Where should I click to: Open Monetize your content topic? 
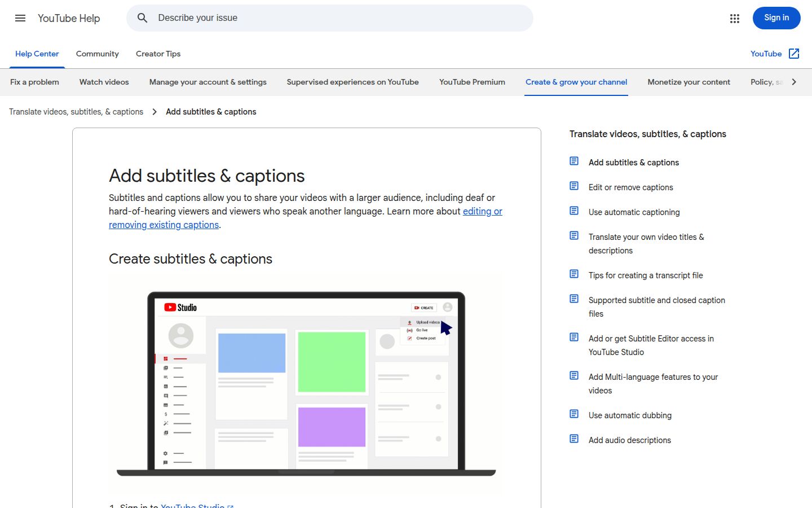pyautogui.click(x=689, y=82)
